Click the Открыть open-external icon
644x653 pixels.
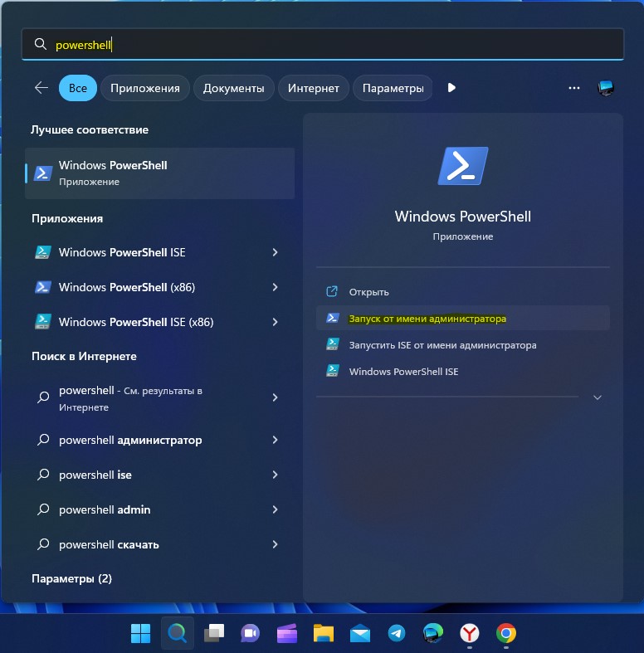coord(332,291)
